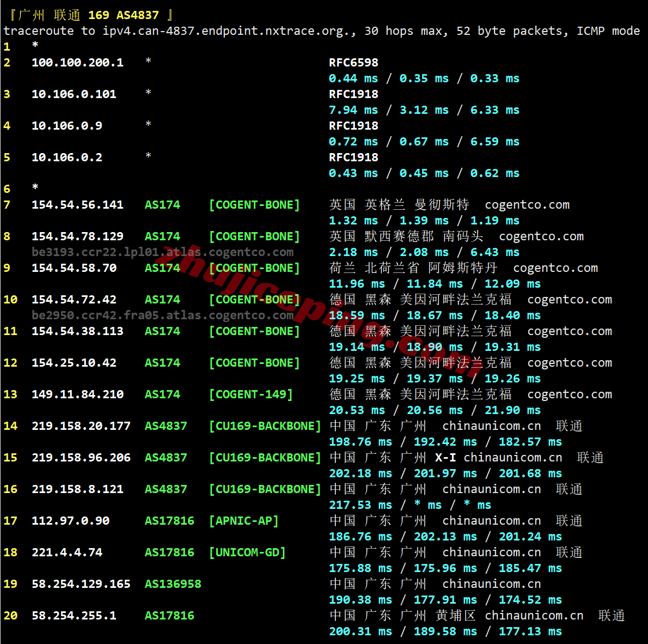Click the X-I label on hop 15
The width and height of the screenshot is (648, 644).
(445, 458)
